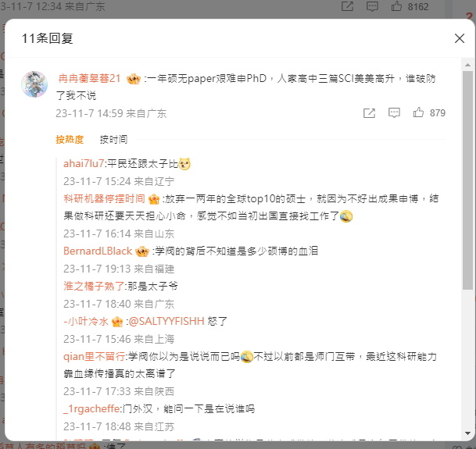Visit BernardLBlack's profile
476x449 pixels.
pyautogui.click(x=98, y=251)
